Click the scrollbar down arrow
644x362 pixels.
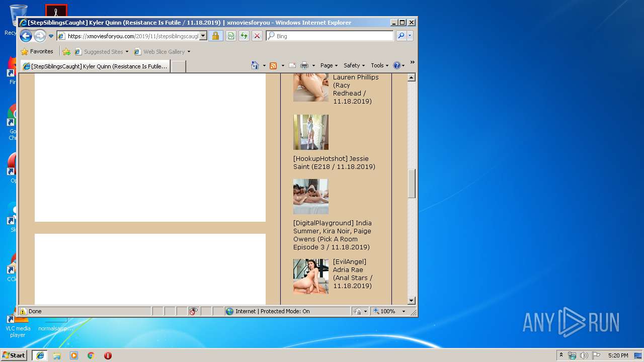point(412,301)
